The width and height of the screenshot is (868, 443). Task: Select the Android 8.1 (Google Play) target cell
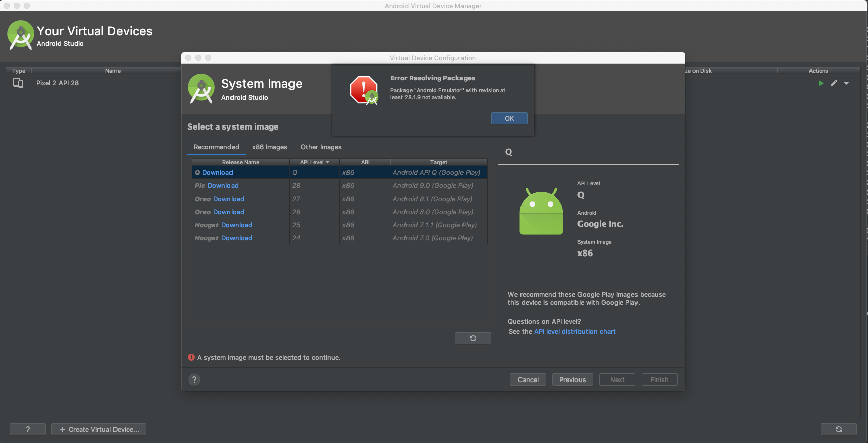439,199
